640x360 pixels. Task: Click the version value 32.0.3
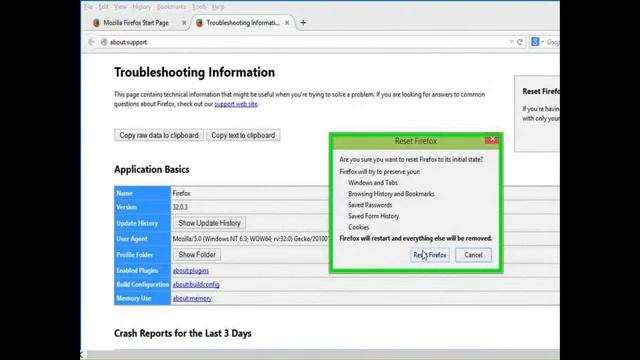coord(180,207)
